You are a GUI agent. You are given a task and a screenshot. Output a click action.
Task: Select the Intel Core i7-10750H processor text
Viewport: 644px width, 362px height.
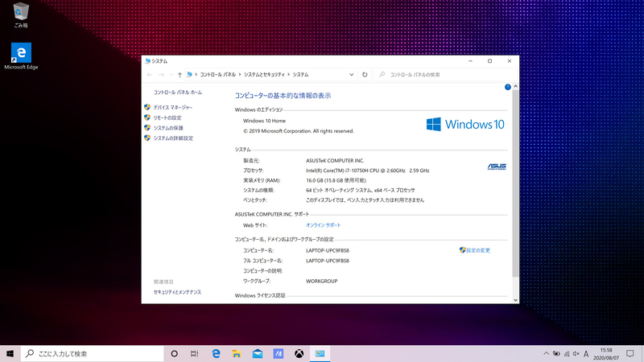point(367,171)
